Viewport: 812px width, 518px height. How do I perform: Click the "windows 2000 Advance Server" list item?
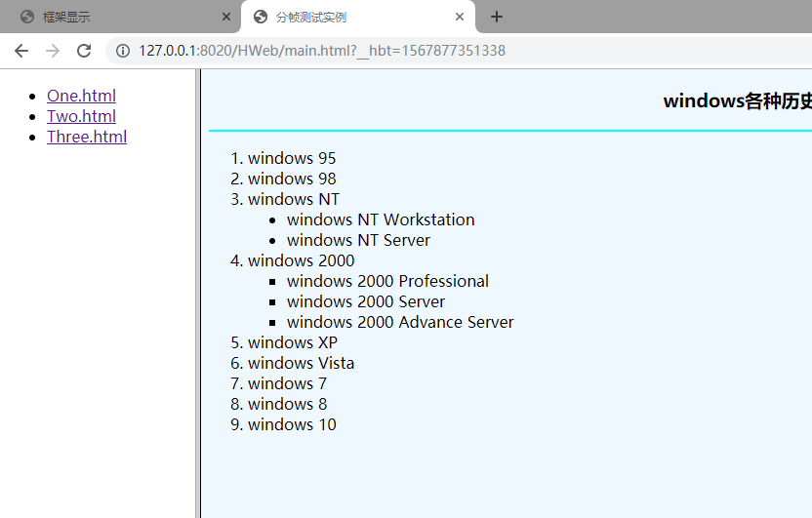tap(400, 322)
